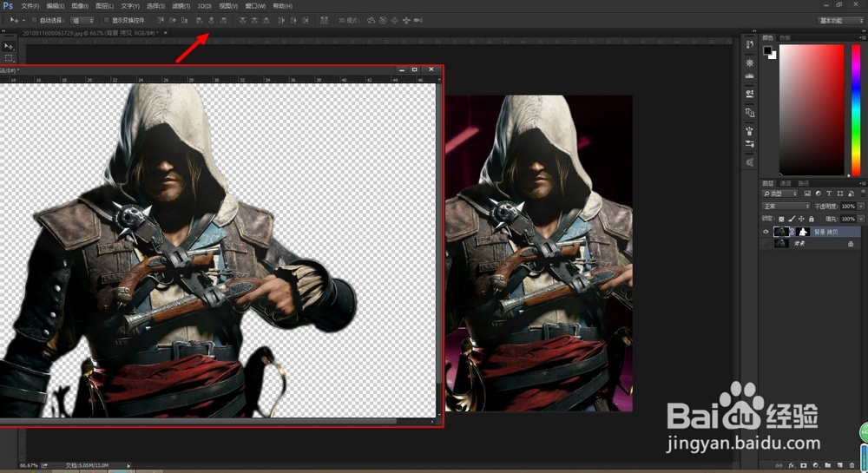
Task: Switch to 色板 swatches tab
Action: pyautogui.click(x=785, y=37)
